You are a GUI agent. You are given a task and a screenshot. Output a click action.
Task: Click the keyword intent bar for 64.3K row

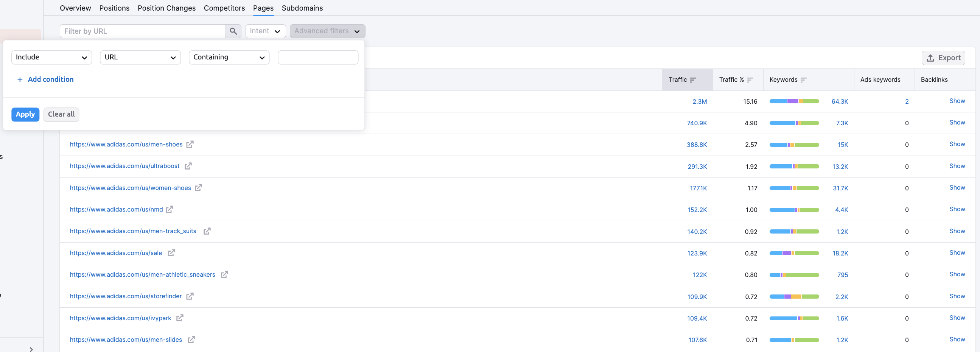tap(794, 101)
